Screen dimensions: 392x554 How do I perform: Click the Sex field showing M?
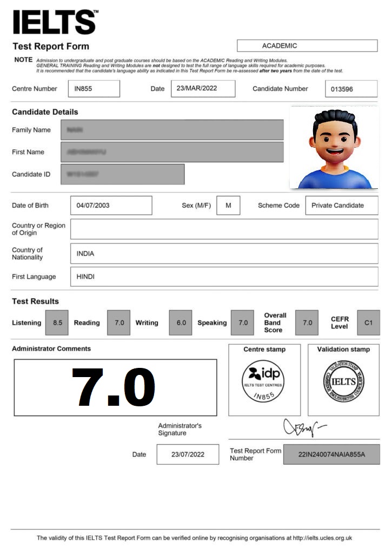click(228, 206)
